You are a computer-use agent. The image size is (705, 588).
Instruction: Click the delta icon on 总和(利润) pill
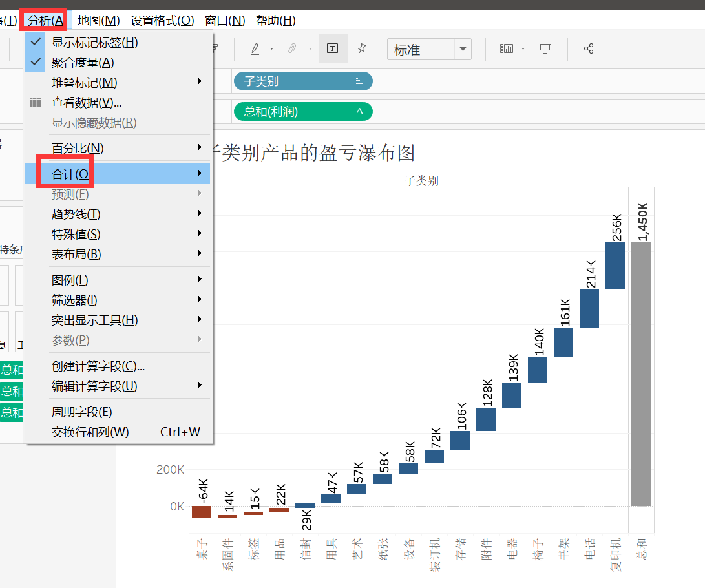[x=359, y=112]
